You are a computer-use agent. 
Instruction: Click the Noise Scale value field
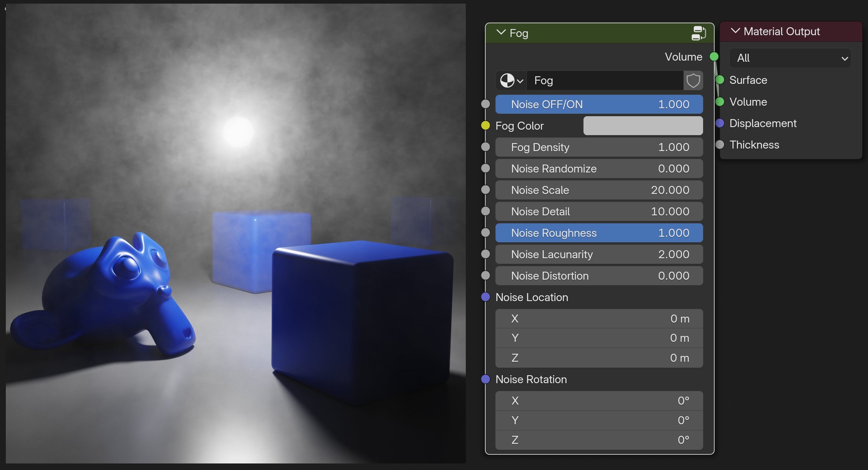point(599,190)
